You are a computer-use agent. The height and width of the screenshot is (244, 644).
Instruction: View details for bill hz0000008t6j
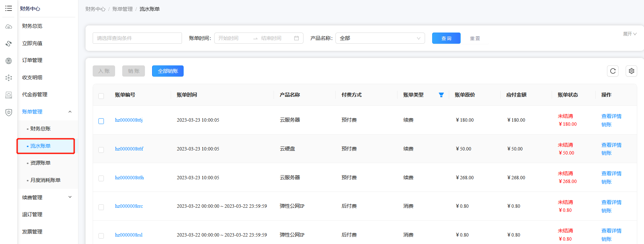pyautogui.click(x=611, y=116)
